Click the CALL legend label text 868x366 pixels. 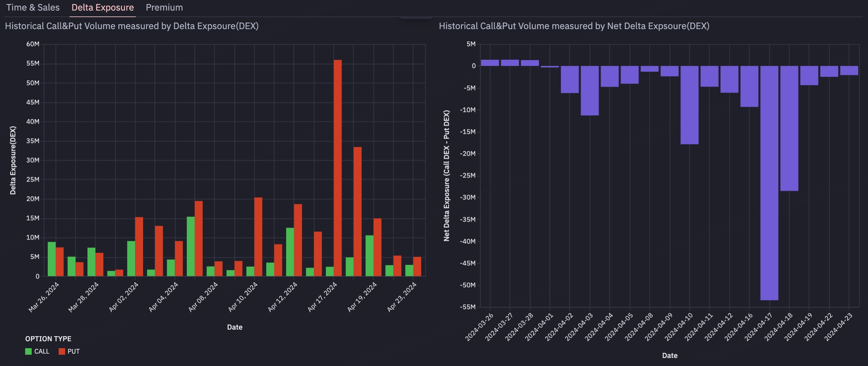point(41,351)
